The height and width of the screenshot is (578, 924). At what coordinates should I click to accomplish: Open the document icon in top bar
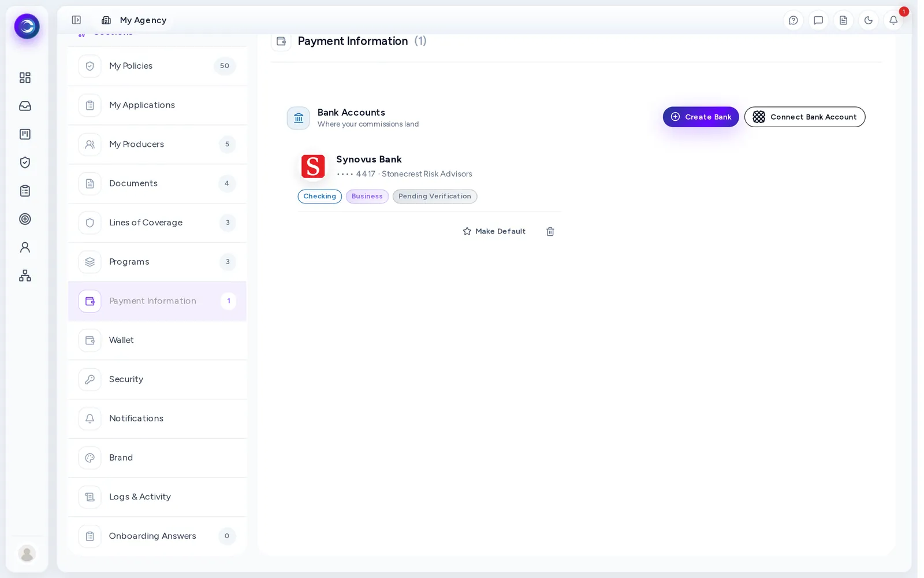[843, 20]
